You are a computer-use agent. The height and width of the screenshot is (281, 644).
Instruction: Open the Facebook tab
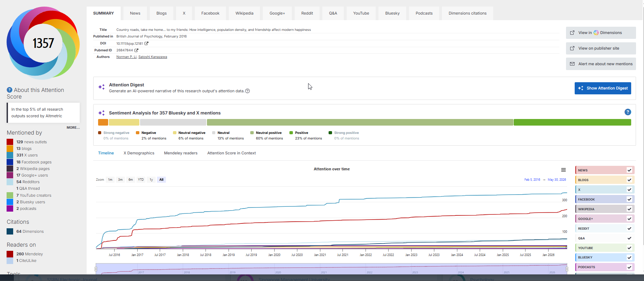coord(210,13)
